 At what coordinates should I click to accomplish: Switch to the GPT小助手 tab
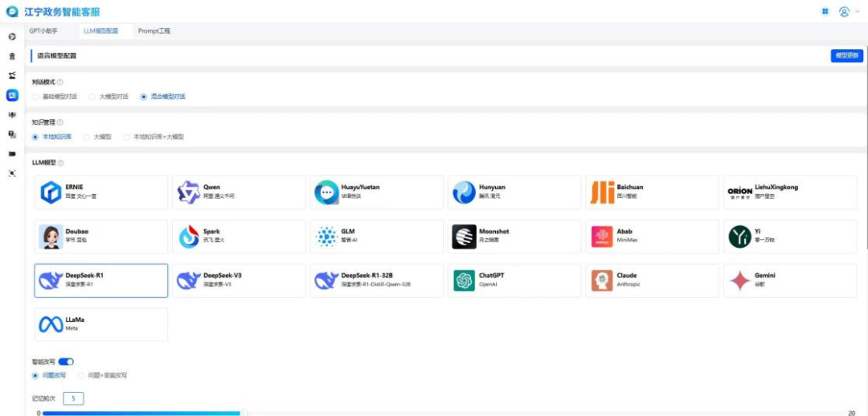click(43, 31)
